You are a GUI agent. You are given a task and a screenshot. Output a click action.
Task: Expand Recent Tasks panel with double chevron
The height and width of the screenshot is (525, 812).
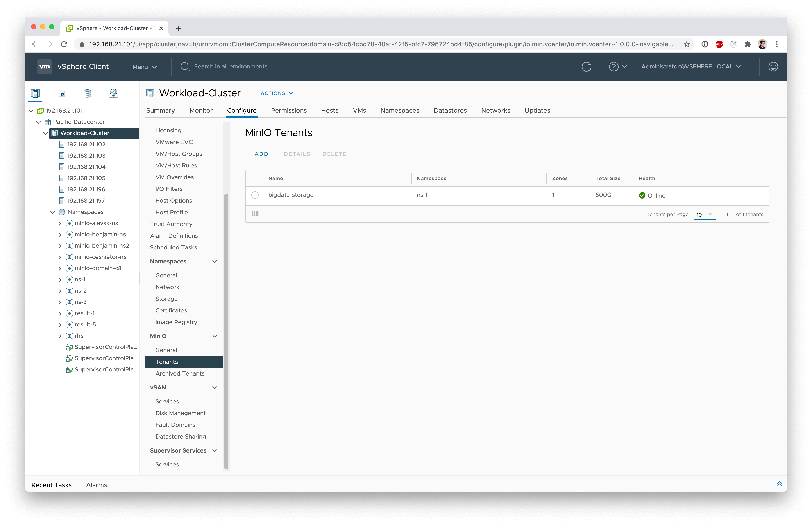click(x=779, y=484)
